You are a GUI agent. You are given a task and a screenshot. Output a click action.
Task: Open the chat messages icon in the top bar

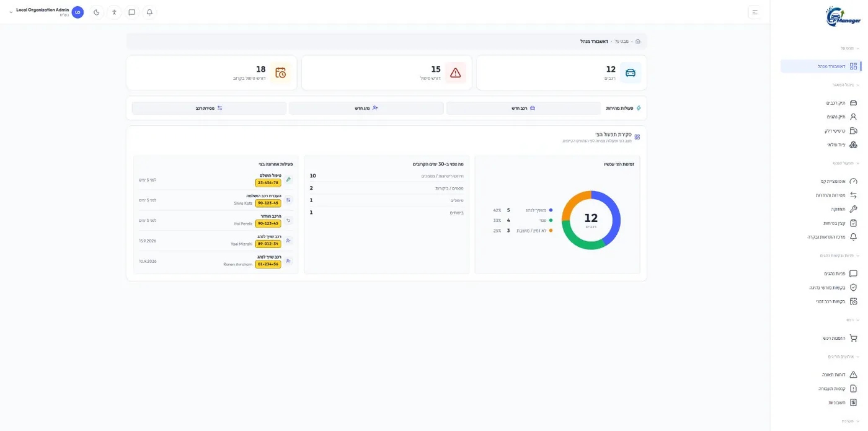coord(132,12)
